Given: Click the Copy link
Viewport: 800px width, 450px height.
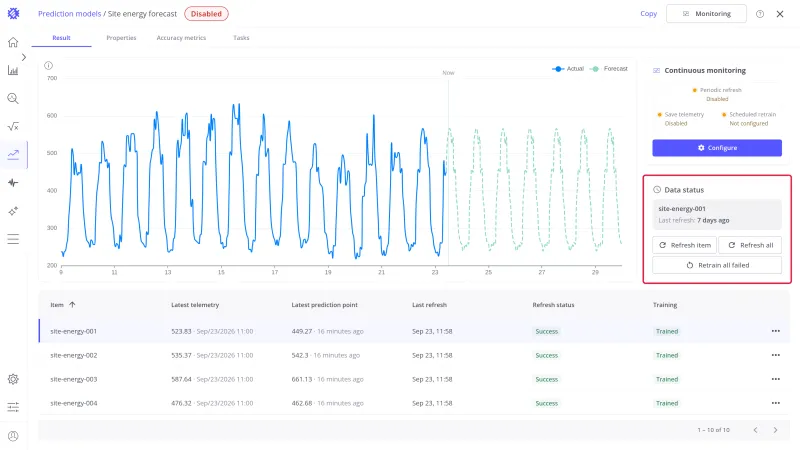Looking at the screenshot, I should point(648,14).
